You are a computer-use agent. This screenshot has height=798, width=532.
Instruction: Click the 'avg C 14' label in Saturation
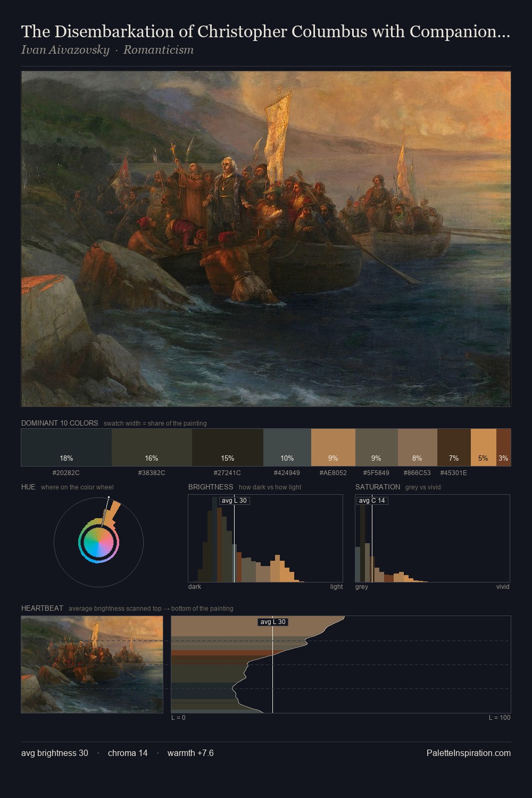click(x=372, y=501)
